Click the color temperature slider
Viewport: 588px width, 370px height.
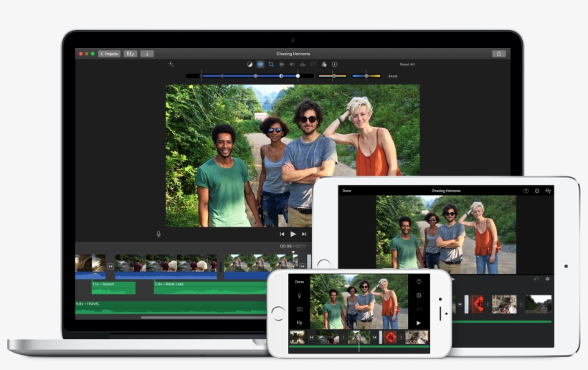tap(366, 75)
